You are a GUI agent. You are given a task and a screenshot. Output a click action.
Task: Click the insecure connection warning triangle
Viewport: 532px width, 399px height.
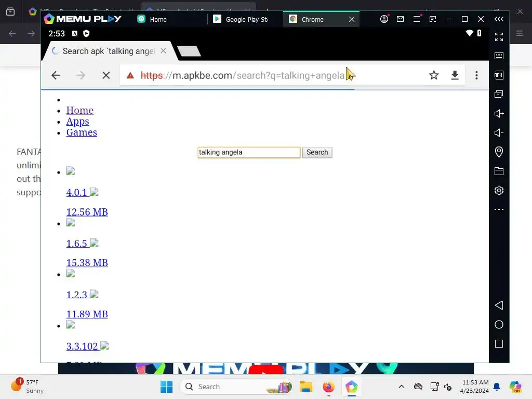pos(130,75)
